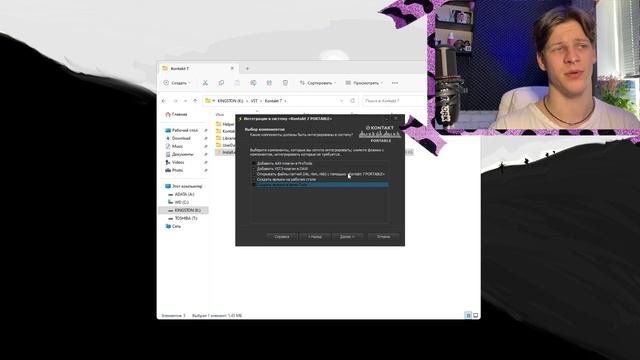Open Videos folder in quick access
Screen dimensions: 640x360
click(x=175, y=162)
